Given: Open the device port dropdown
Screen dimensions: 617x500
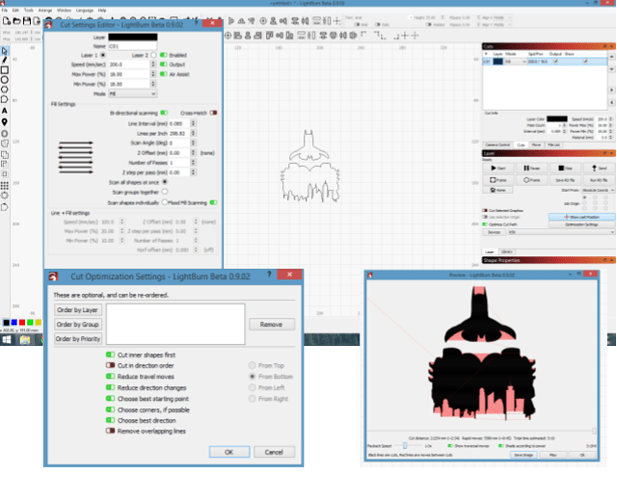Looking at the screenshot, I should [x=561, y=232].
